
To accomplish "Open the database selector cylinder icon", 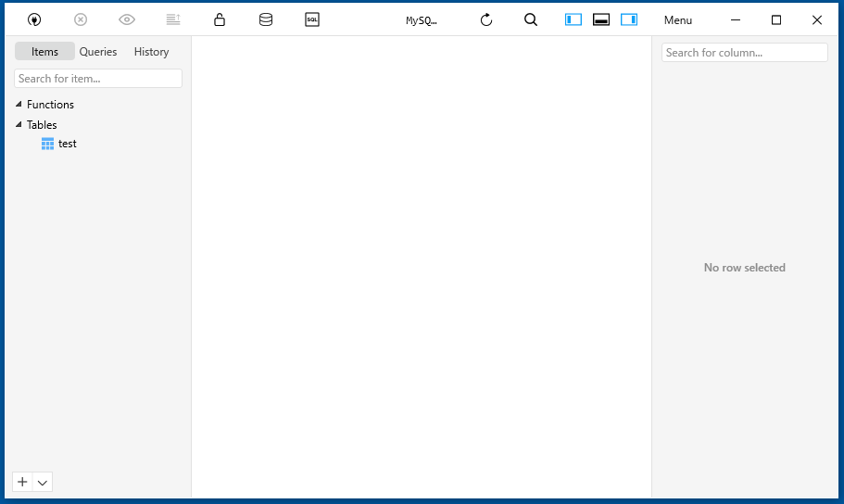I will [x=266, y=20].
